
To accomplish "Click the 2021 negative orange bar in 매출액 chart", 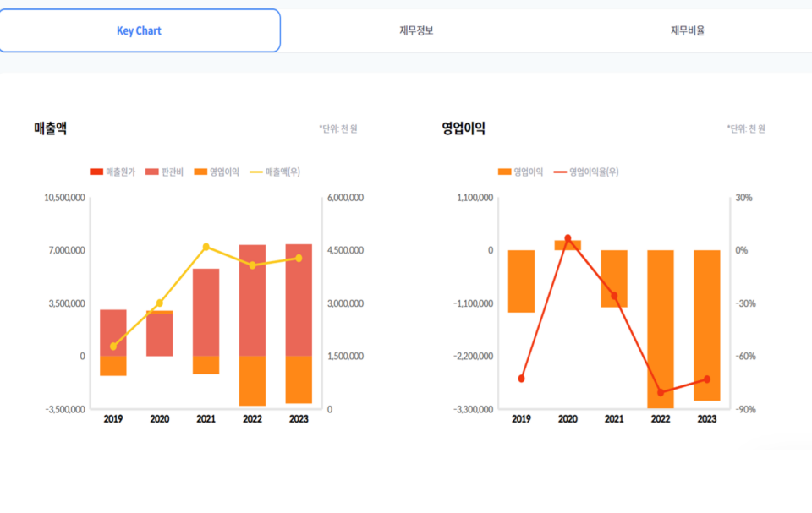I will point(206,365).
